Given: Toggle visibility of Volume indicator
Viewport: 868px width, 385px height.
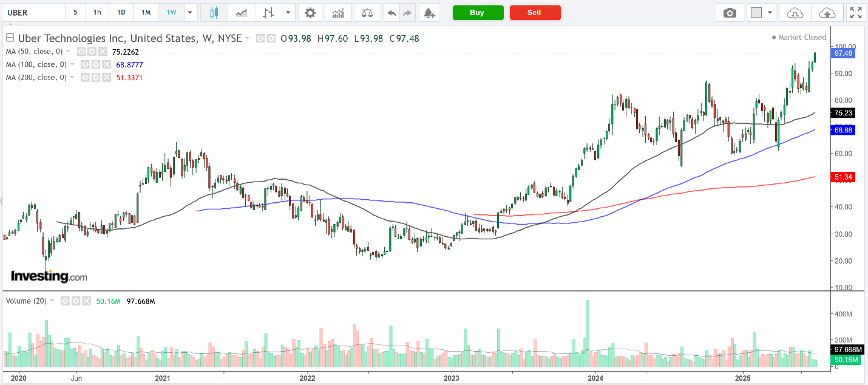Looking at the screenshot, I should (x=64, y=301).
